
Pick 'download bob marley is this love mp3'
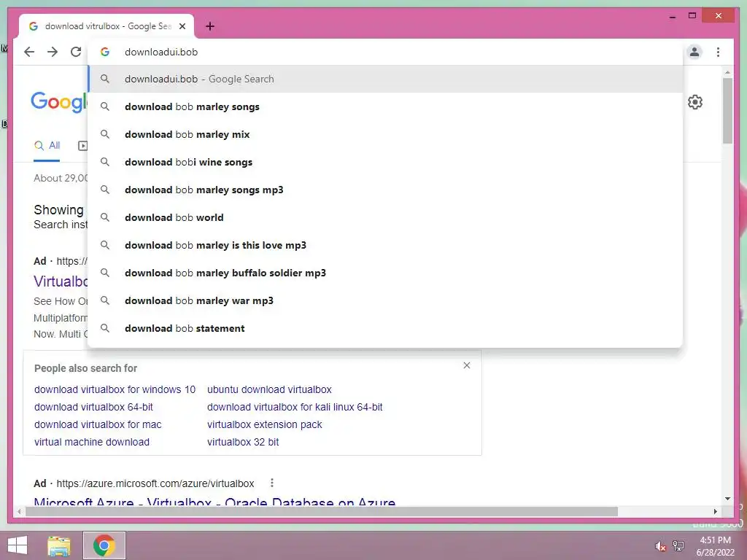click(385, 245)
